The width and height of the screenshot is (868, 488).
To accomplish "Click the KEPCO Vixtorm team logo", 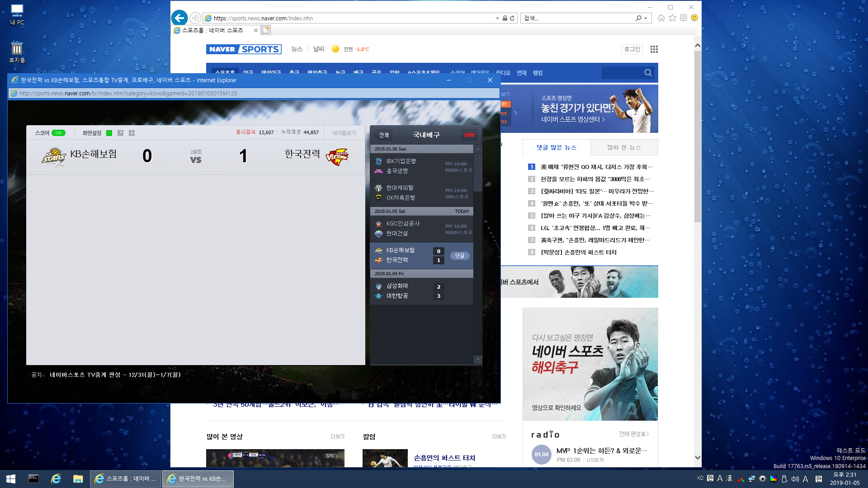I will tap(337, 156).
